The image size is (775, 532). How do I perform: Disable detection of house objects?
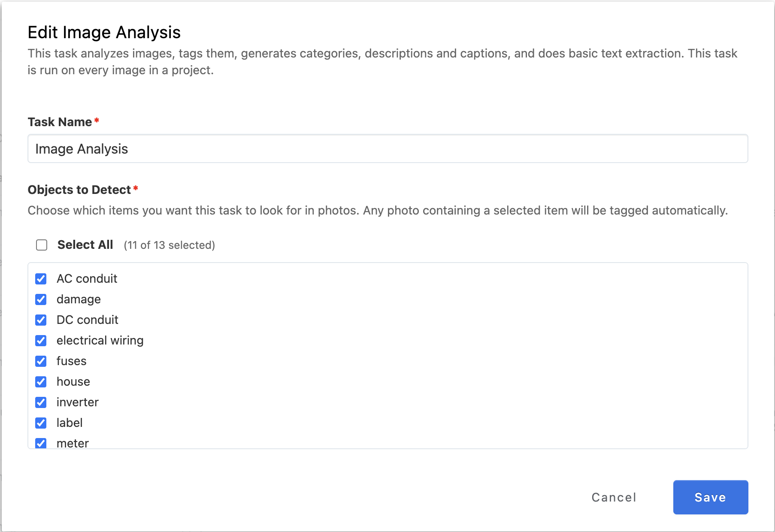(x=41, y=382)
